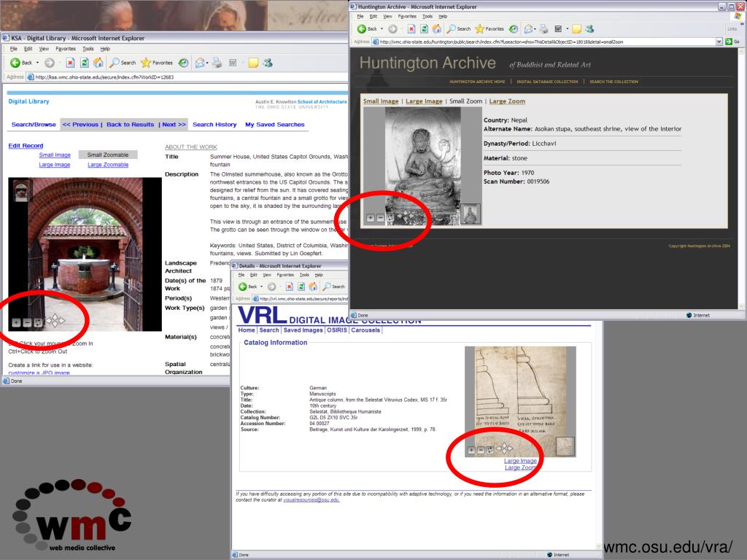747x560 pixels.
Task: Go back in the Details window
Action: [248, 287]
